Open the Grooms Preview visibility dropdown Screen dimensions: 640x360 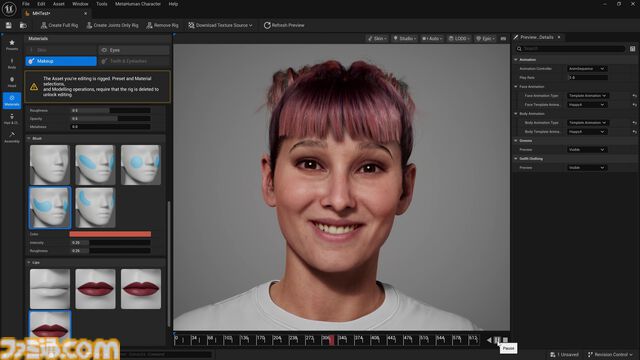tap(587, 149)
